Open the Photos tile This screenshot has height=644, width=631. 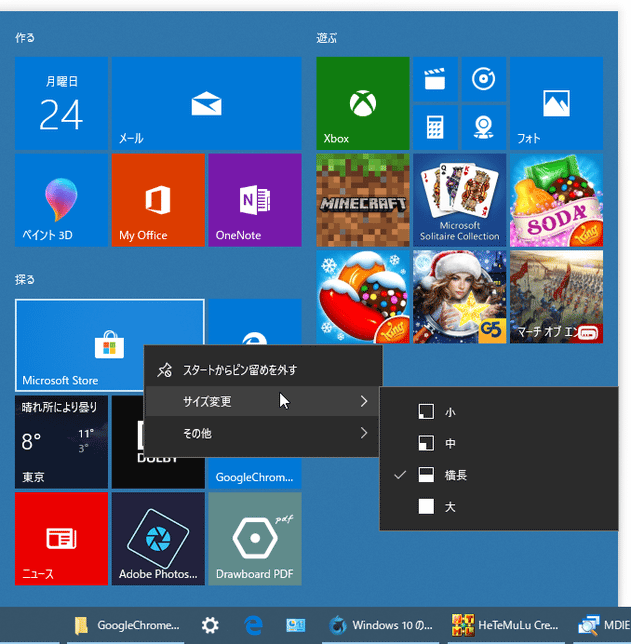point(556,103)
